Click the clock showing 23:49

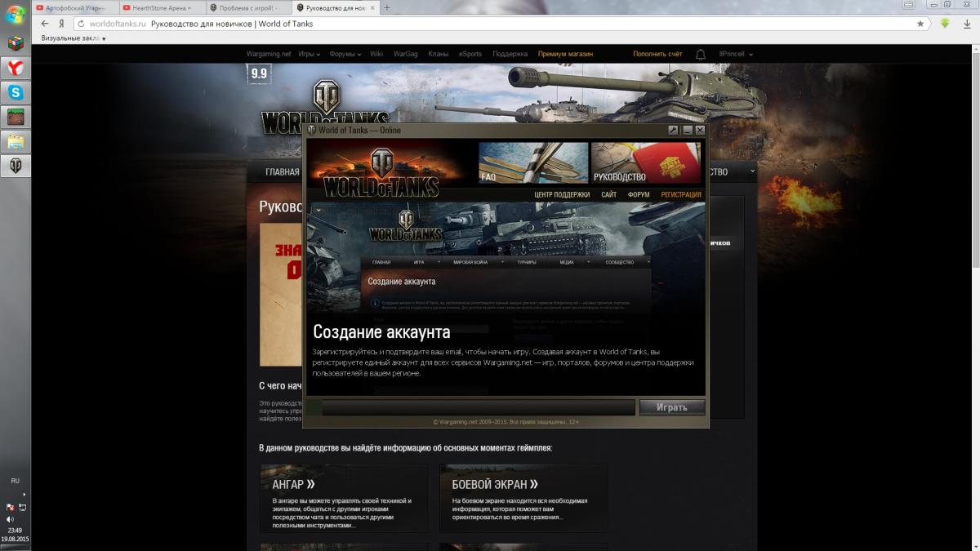15,531
